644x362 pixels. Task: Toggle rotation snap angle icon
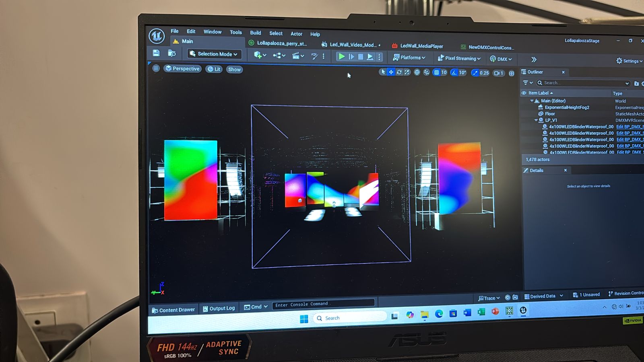(454, 72)
